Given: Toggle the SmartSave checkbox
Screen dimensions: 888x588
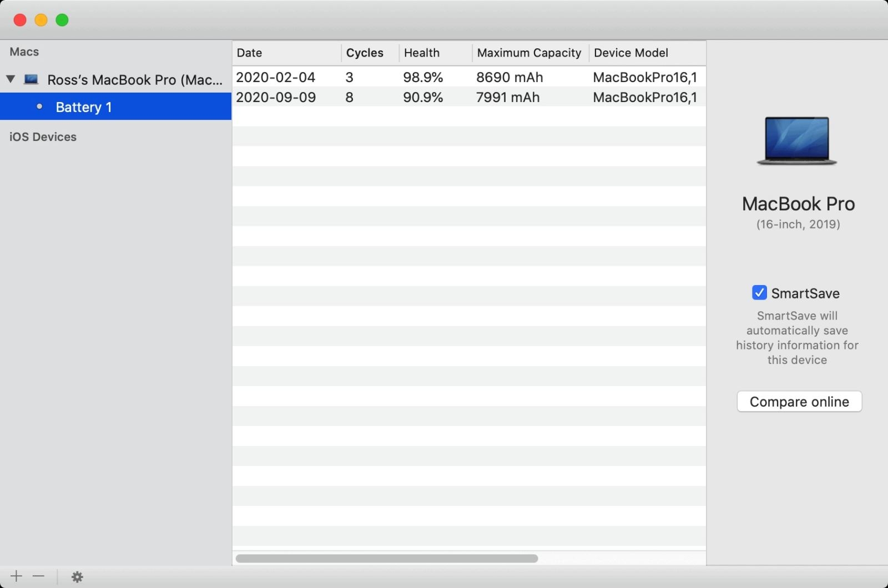Looking at the screenshot, I should coord(759,292).
